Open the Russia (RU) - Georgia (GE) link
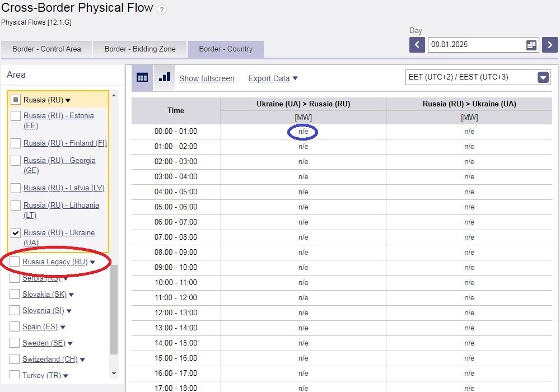 (x=59, y=165)
